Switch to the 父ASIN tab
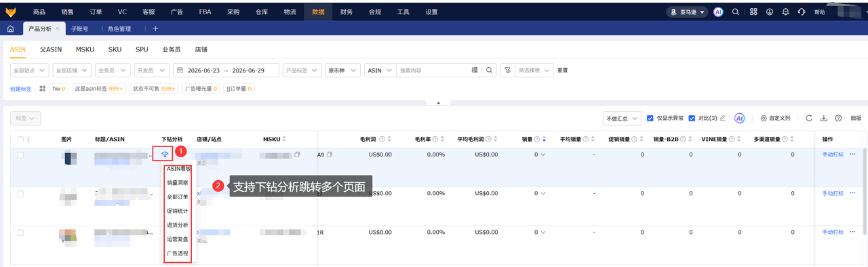The height and width of the screenshot is (267, 868). [51, 49]
